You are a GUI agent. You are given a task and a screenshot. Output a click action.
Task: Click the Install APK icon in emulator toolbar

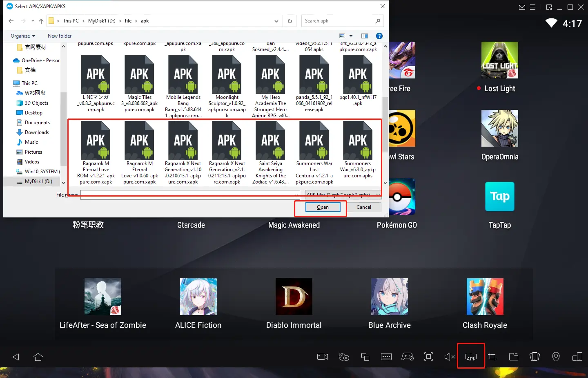pos(471,357)
